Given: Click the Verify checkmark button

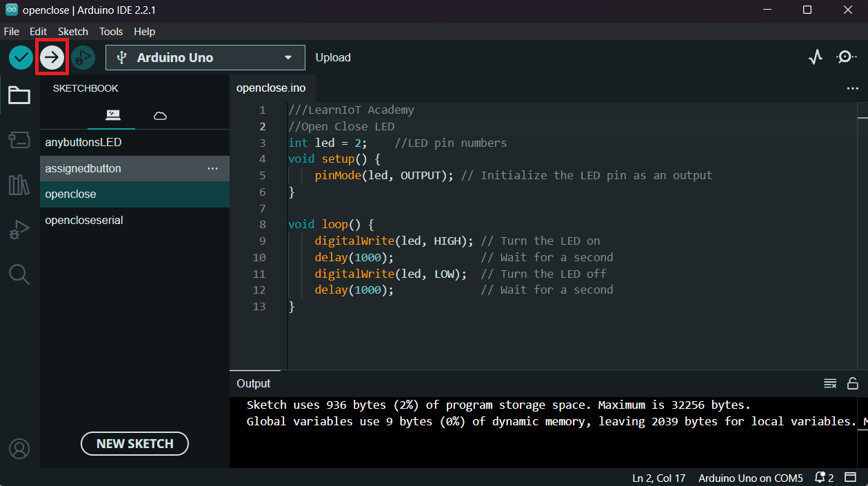Looking at the screenshot, I should (x=21, y=58).
